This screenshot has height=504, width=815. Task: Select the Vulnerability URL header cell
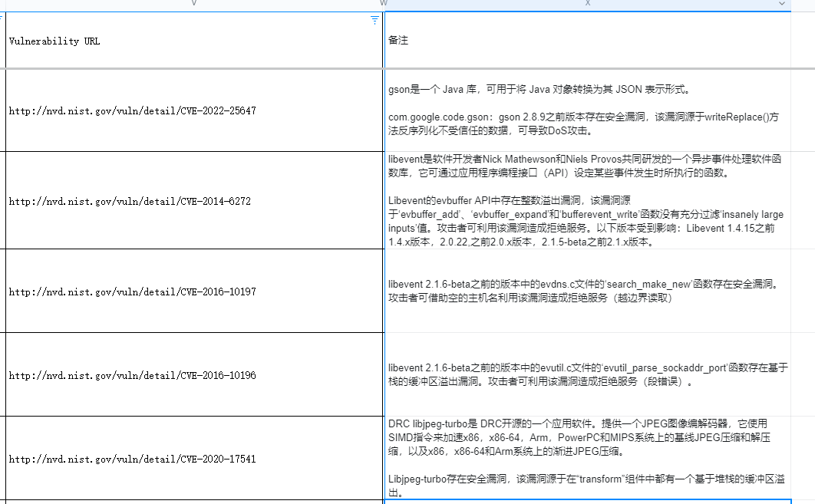tap(192, 41)
